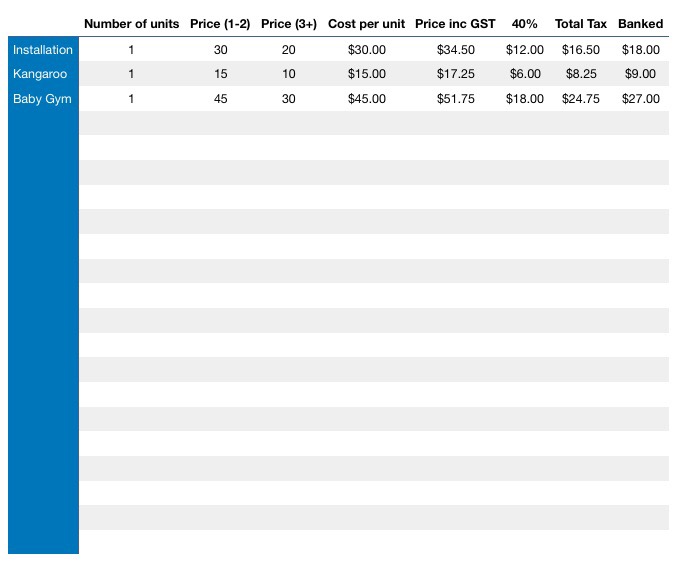The width and height of the screenshot is (684, 567).
Task: Select Kangaroo's Price (3+) cell with 10
Action: 289,74
